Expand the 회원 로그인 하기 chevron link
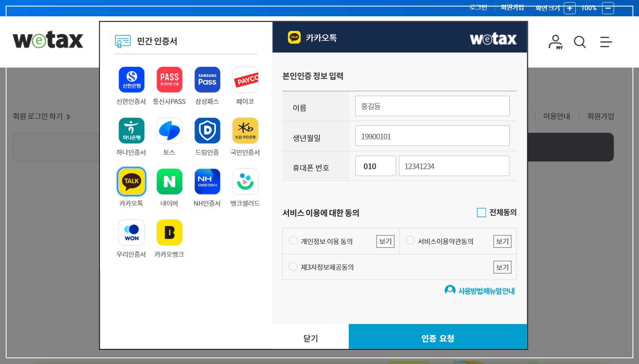The height and width of the screenshot is (364, 639). coord(42,117)
